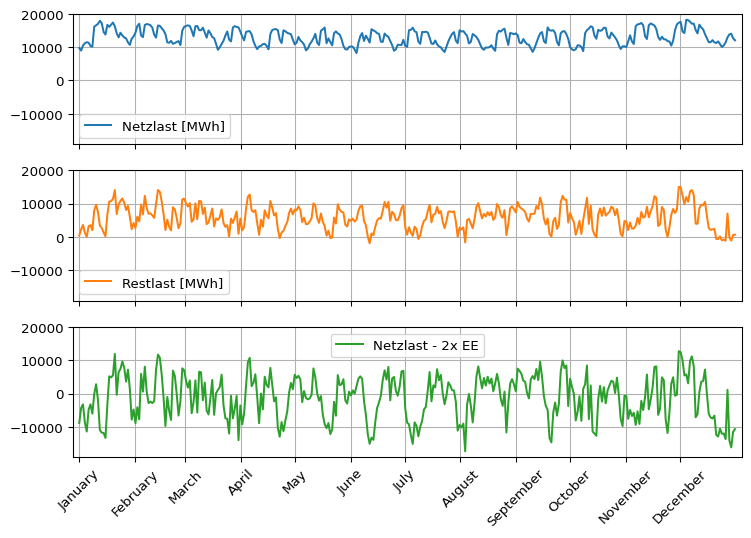Click the 20000 y-axis tick of top chart
Viewport: 751px width, 538px height.
44,15
